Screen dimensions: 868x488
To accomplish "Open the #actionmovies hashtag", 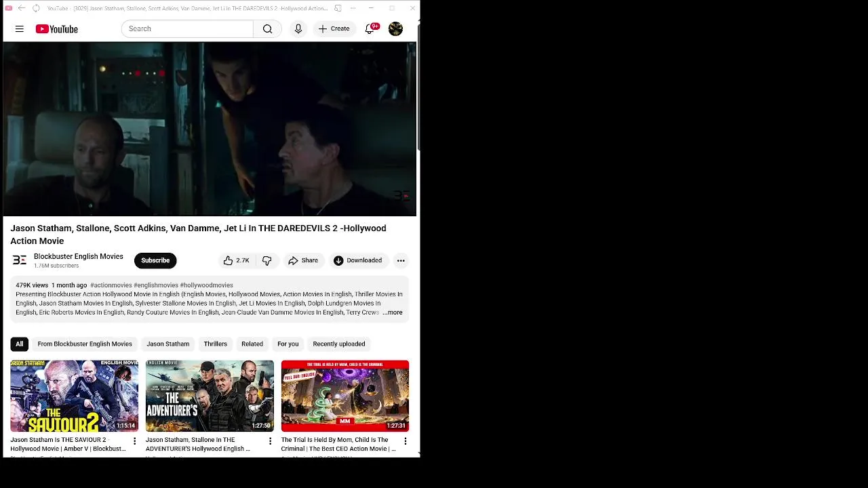I will pos(111,285).
